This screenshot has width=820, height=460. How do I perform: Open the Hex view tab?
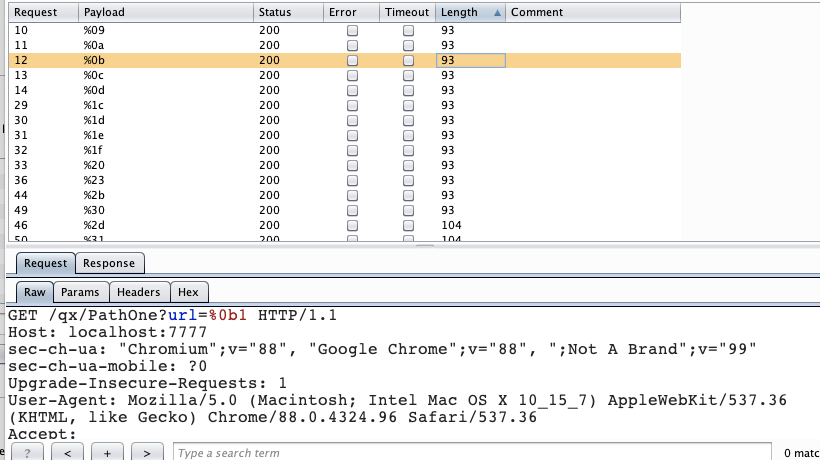[189, 292]
